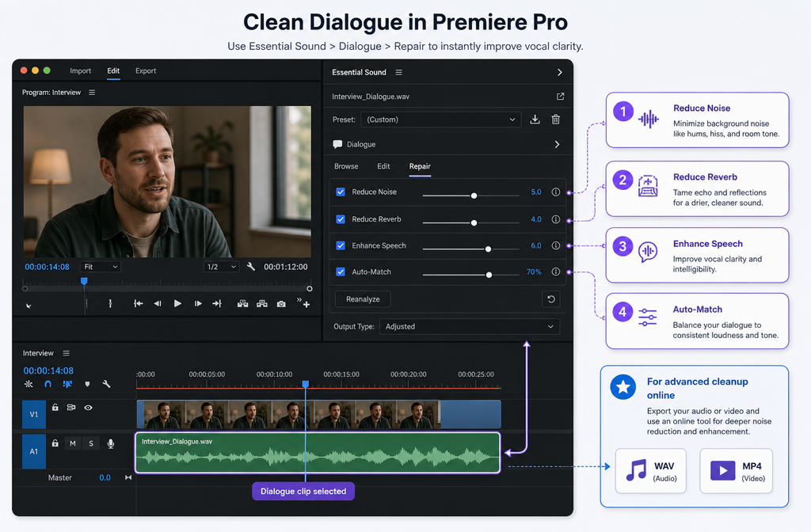Go to In point
Screen dimensions: 811x532
(x=138, y=303)
